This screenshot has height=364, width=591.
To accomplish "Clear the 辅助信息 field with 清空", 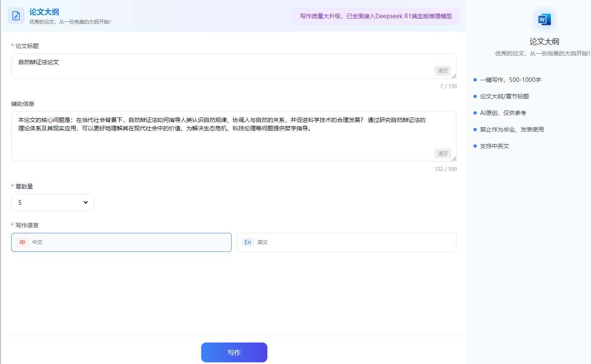I will click(x=442, y=153).
